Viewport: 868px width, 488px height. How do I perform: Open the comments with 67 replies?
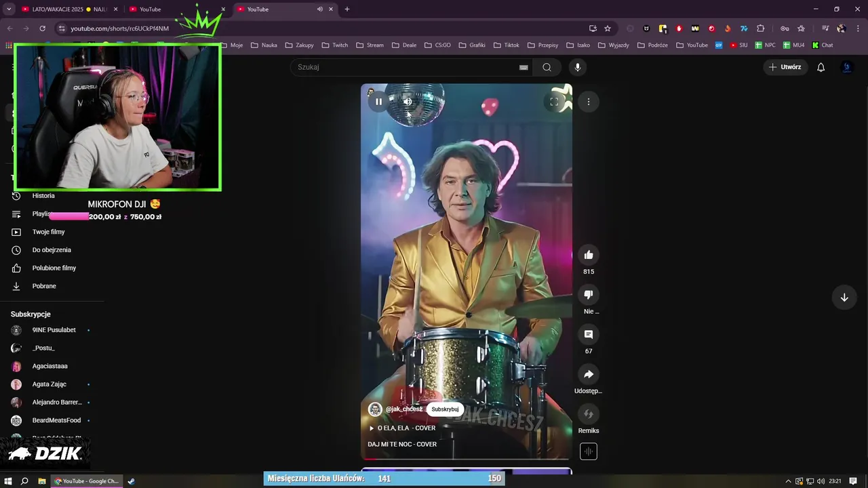(x=589, y=335)
